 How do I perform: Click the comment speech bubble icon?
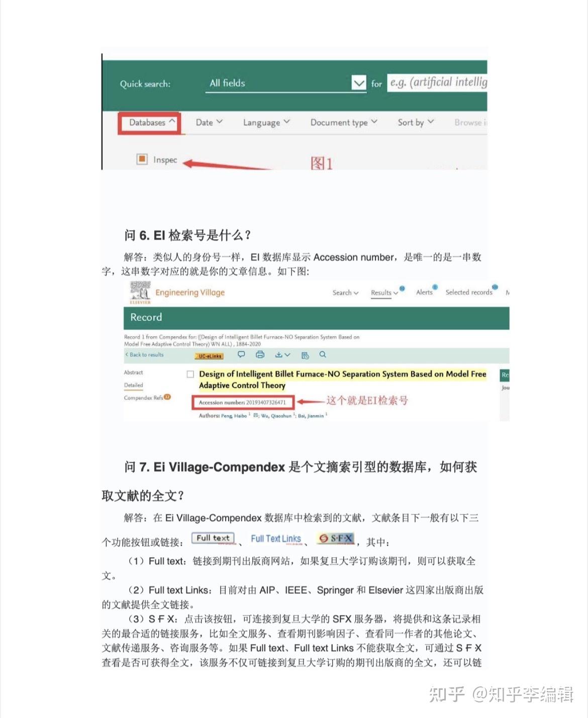pyautogui.click(x=241, y=355)
